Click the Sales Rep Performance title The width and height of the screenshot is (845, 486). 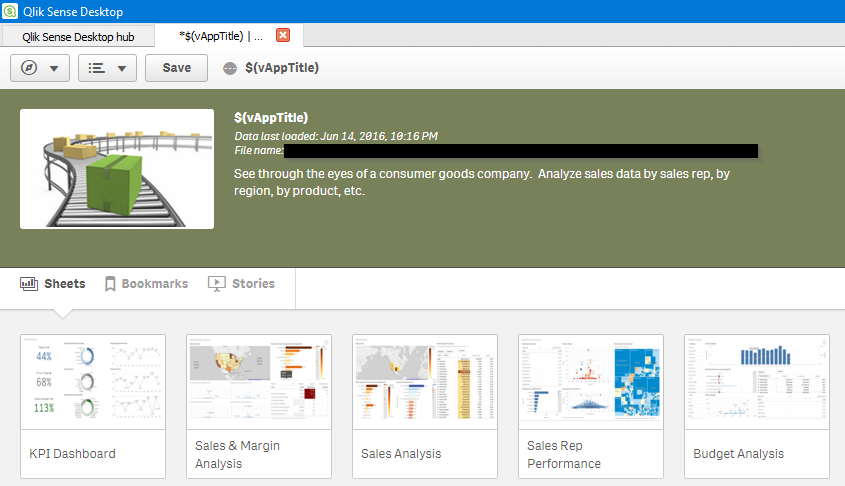click(x=564, y=454)
